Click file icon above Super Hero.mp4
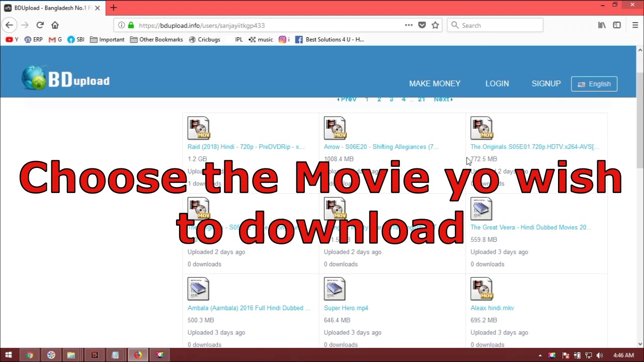644x362 pixels. (335, 289)
